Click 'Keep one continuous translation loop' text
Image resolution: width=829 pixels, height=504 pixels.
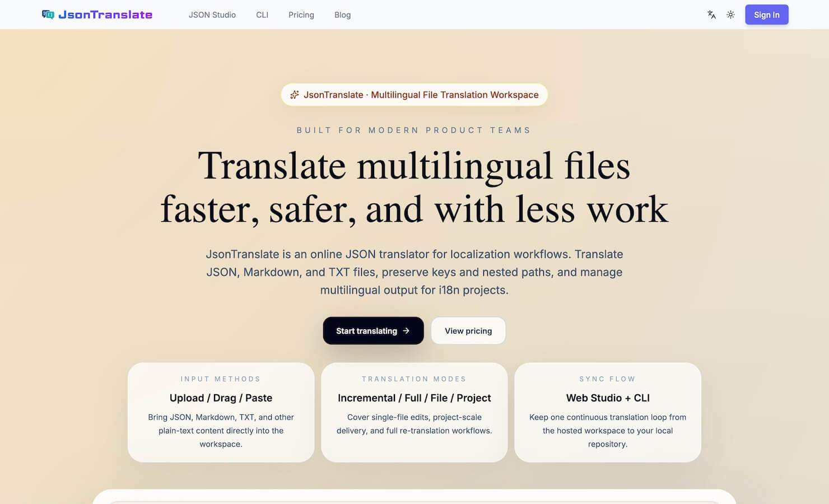tap(608, 431)
